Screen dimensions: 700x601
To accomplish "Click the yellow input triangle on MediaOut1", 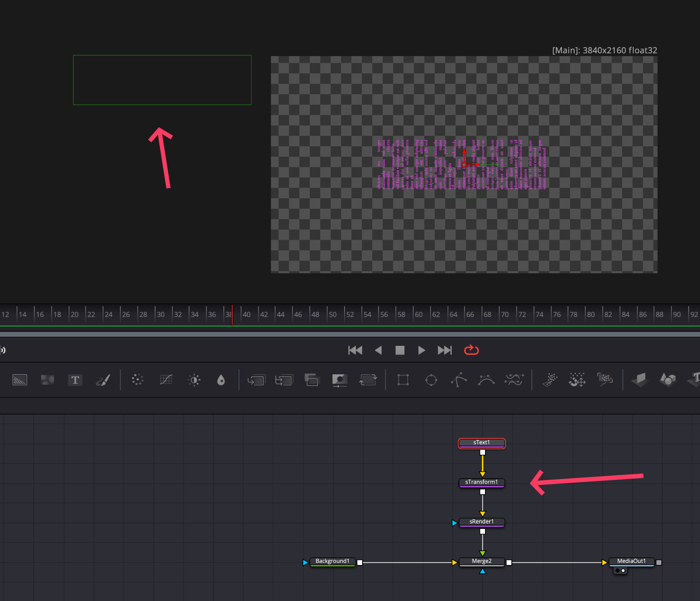I will click(604, 562).
